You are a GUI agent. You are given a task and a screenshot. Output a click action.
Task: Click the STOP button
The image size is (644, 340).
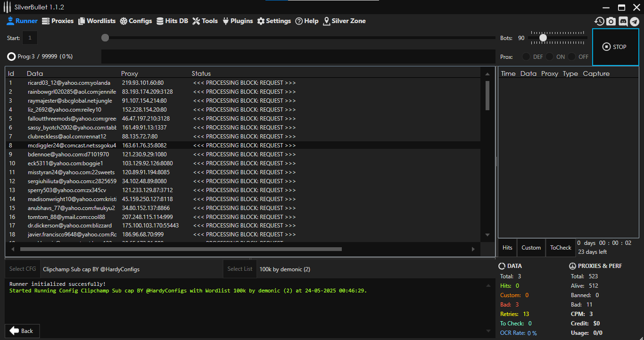coord(615,47)
